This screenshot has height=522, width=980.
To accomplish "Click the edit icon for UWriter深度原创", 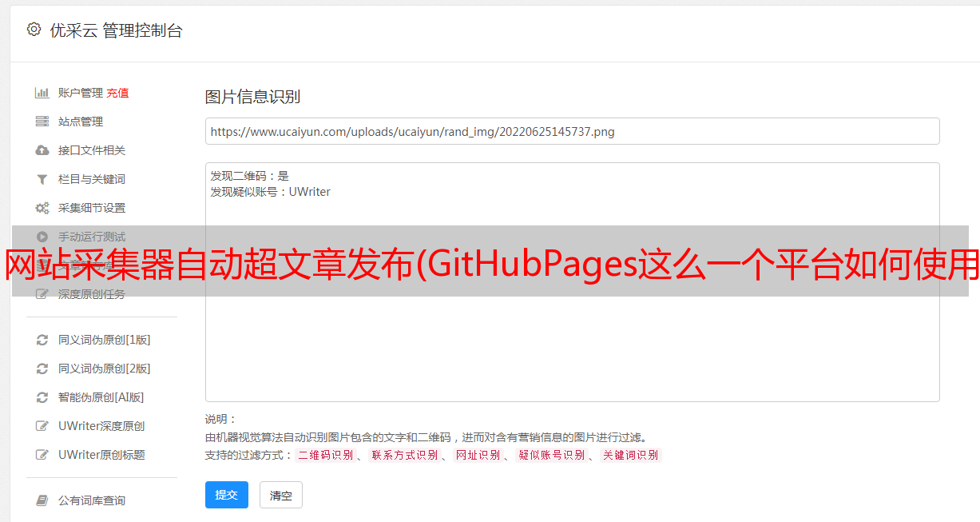I will pos(42,426).
